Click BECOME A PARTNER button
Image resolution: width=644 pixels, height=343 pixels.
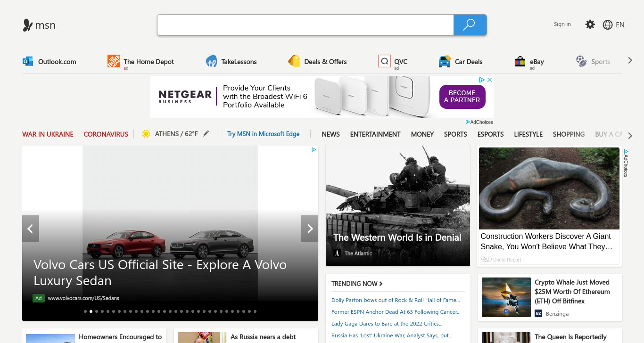pos(462,97)
